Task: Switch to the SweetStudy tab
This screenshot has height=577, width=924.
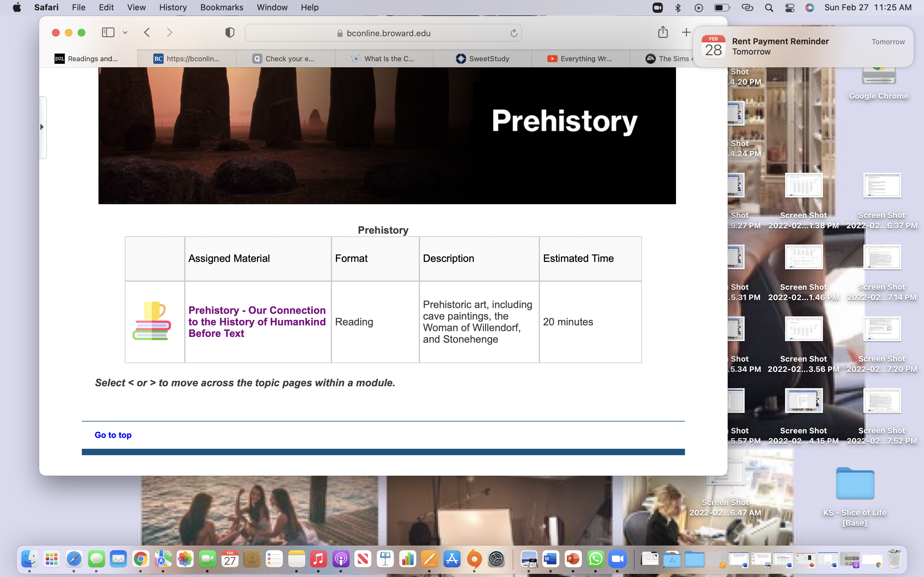Action: tap(482, 58)
